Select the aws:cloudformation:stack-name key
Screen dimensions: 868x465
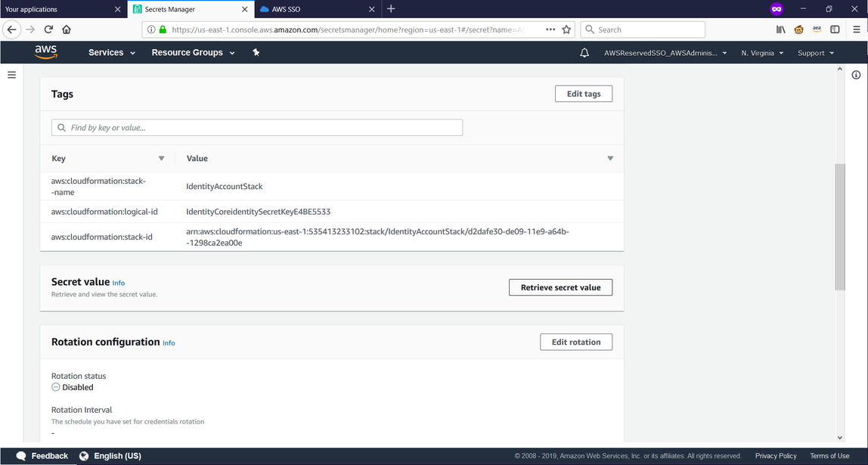click(98, 187)
